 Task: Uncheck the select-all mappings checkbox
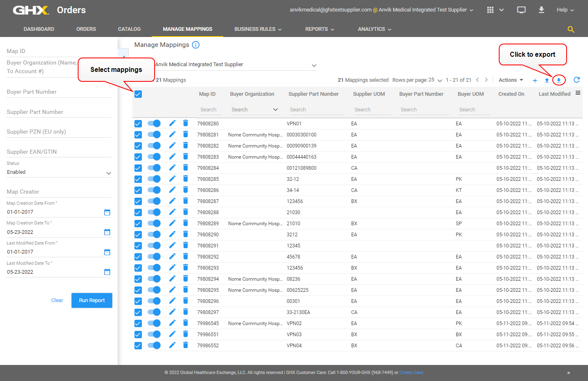point(138,94)
